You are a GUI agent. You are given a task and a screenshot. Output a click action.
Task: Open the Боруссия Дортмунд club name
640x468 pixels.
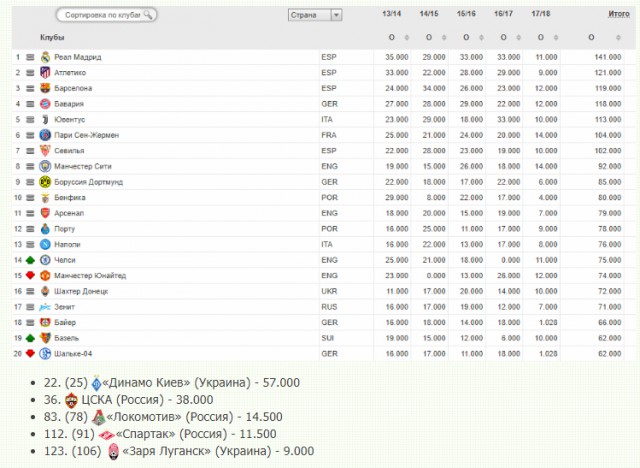(89, 182)
